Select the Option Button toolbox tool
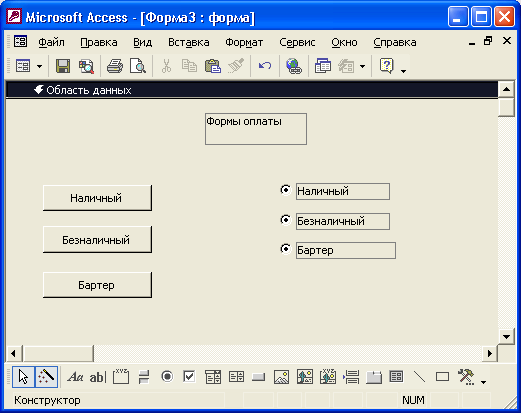Screen dimensions: 521x413 point(167,377)
